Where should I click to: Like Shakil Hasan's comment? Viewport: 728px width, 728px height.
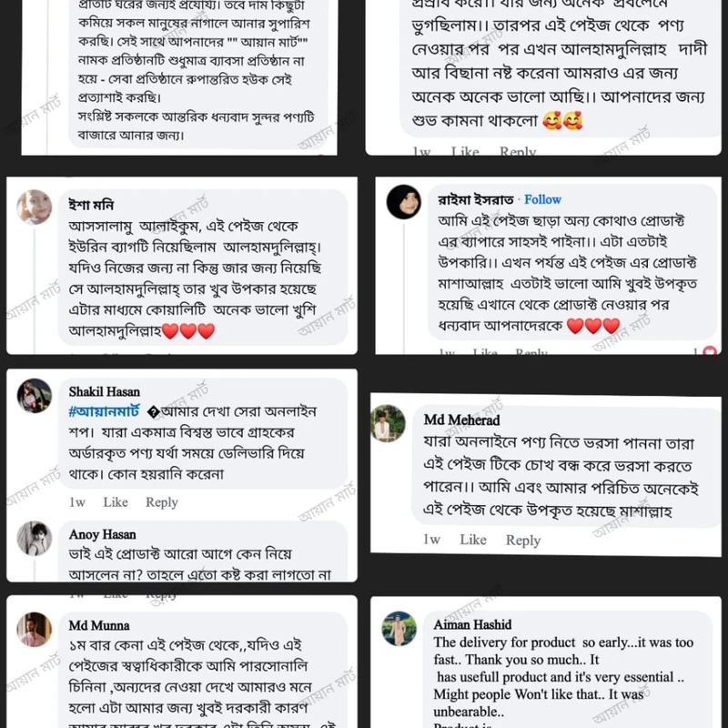pyautogui.click(x=116, y=502)
